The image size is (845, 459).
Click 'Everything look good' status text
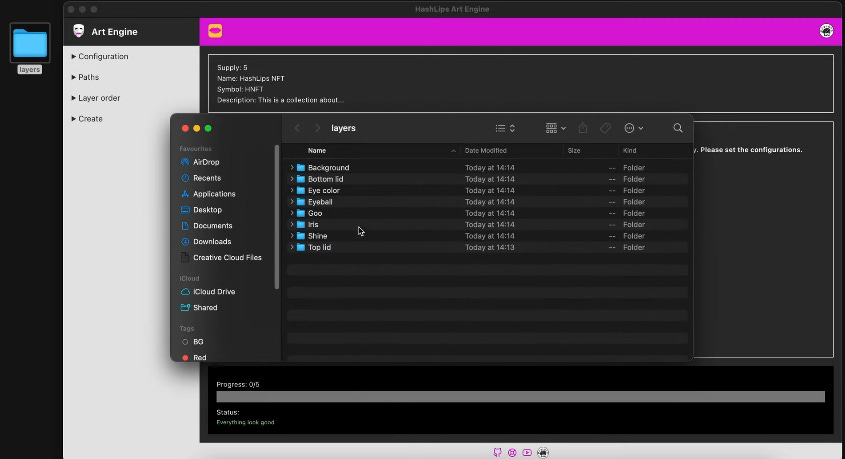(x=245, y=422)
